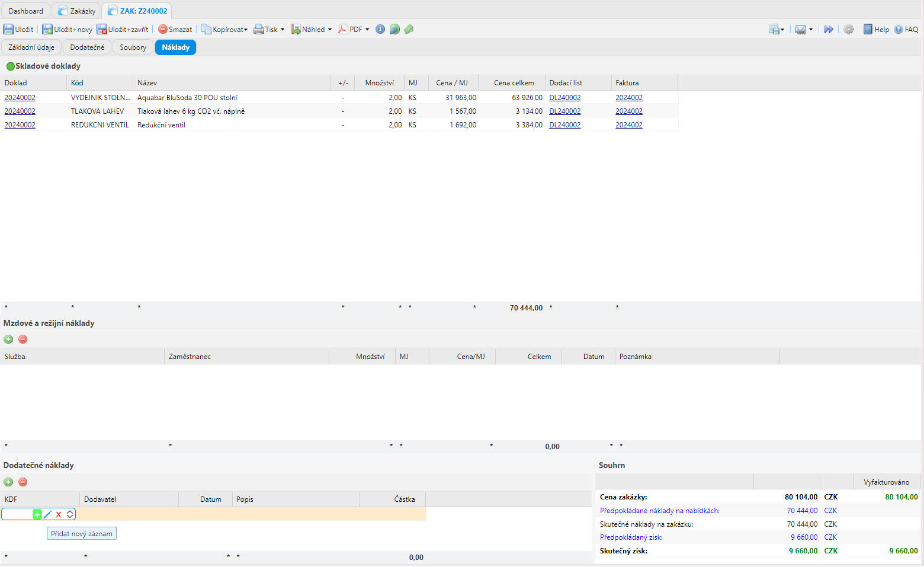The image size is (924, 567).
Task: Click the green plus in KDF field
Action: [x=37, y=514]
